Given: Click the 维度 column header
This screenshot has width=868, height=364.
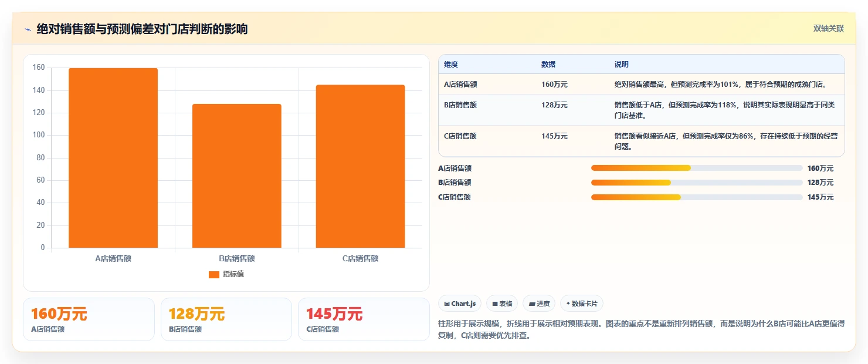Looking at the screenshot, I should 451,65.
